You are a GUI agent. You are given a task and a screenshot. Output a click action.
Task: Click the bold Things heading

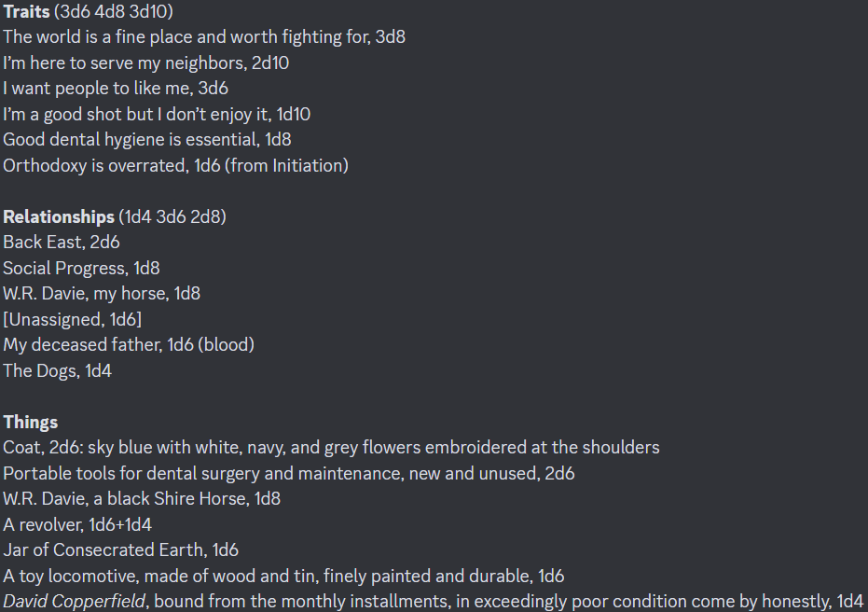pos(31,422)
